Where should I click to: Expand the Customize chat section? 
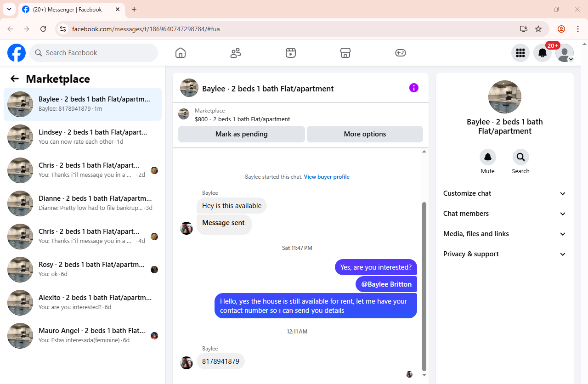coord(505,193)
